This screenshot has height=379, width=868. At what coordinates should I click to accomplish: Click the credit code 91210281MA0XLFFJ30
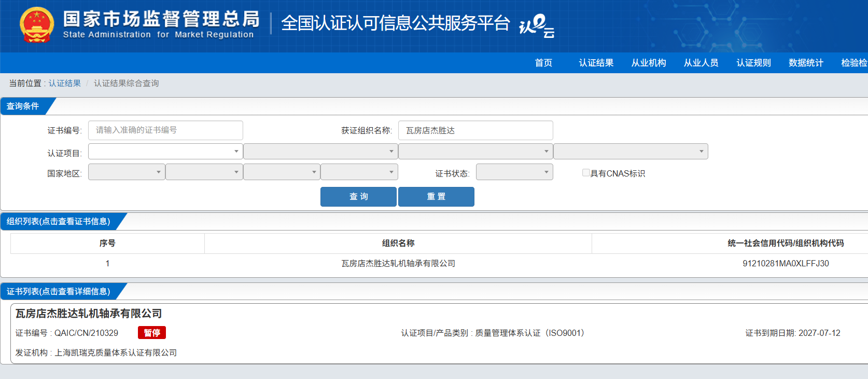pyautogui.click(x=786, y=263)
